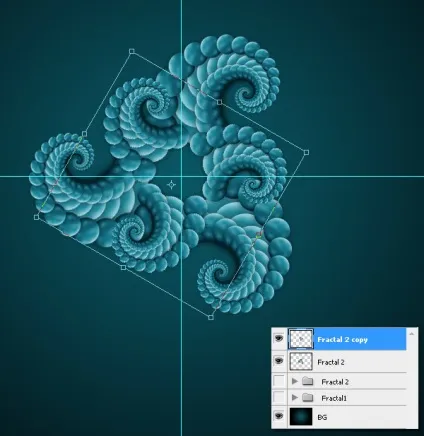This screenshot has height=436, width=424.
Task: Click the bottommost corner transform handle
Action: [211, 317]
